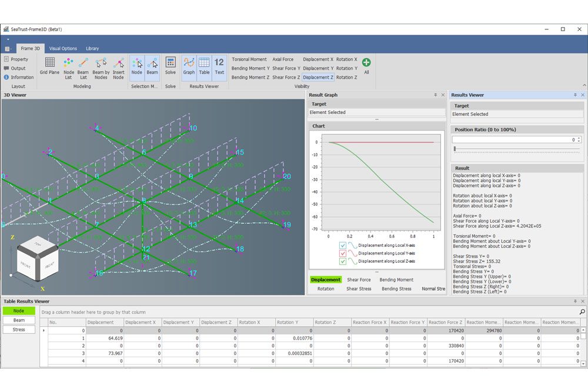Switch to the Library tab
588x392 pixels.
pyautogui.click(x=92, y=48)
